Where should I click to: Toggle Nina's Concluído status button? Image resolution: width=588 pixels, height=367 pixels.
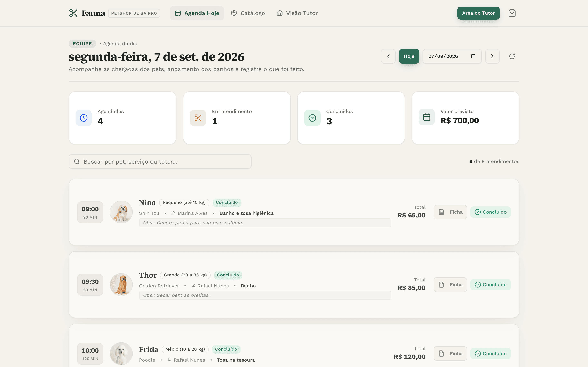490,212
